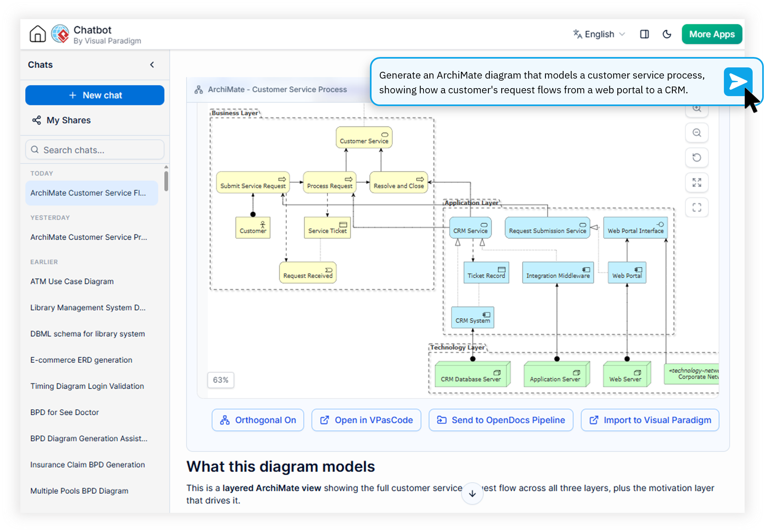
Task: Open BPD for See Doctor chat
Action: coord(64,412)
